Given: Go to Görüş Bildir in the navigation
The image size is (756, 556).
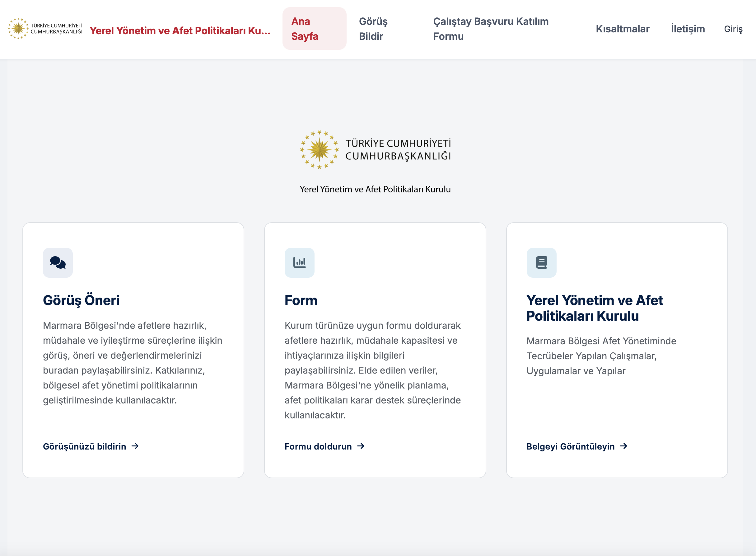Looking at the screenshot, I should (x=373, y=29).
